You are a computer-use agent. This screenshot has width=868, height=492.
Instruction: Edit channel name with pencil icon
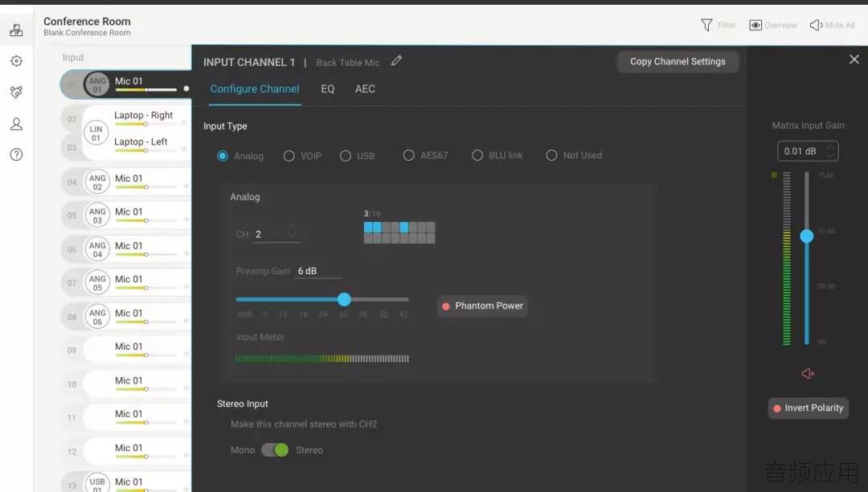click(x=396, y=61)
